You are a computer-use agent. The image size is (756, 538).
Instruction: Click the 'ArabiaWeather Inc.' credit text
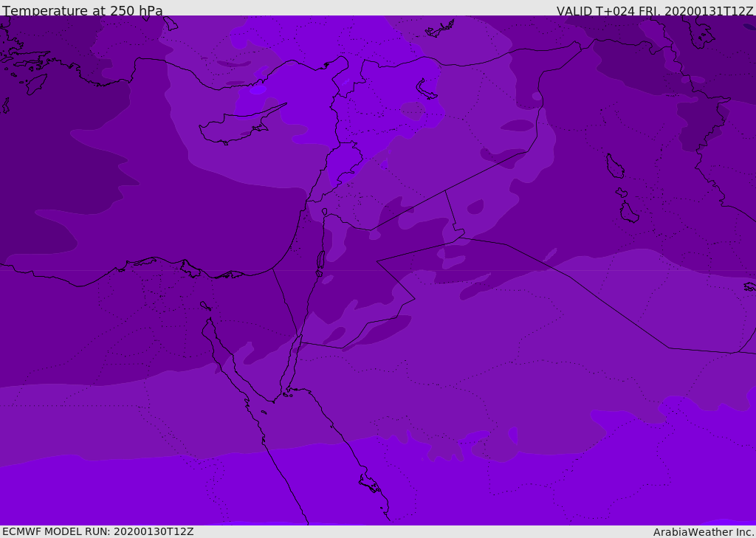point(704,532)
